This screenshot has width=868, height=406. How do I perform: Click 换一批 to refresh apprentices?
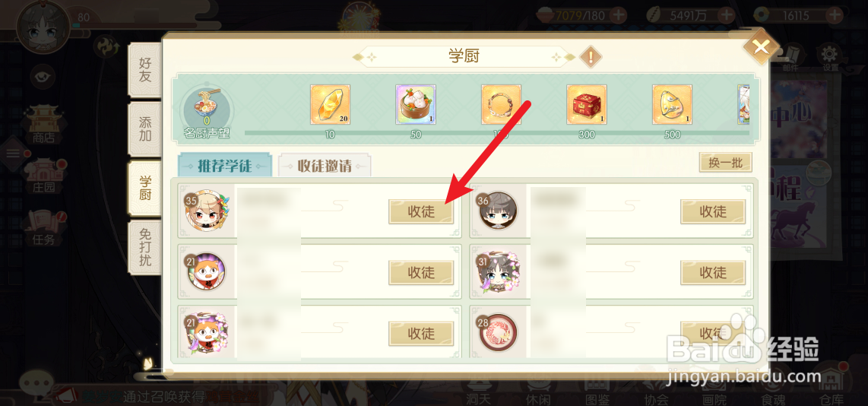coord(725,162)
